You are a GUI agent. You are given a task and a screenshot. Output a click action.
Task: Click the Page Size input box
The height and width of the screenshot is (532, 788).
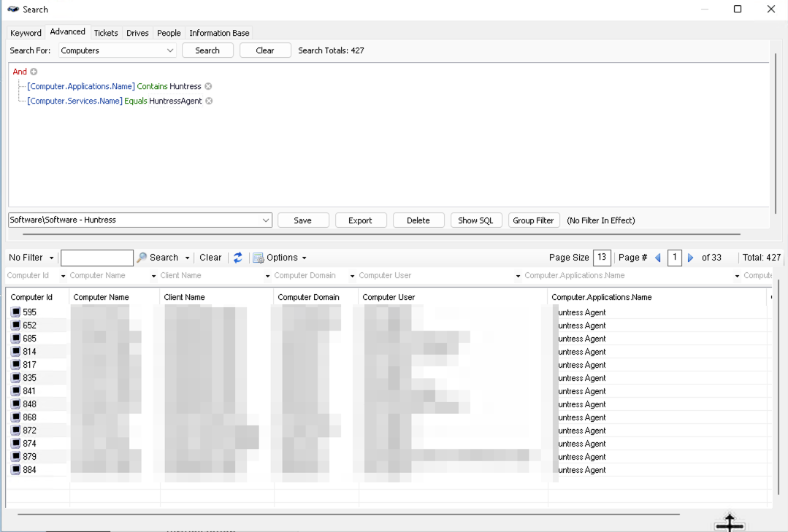tap(602, 258)
